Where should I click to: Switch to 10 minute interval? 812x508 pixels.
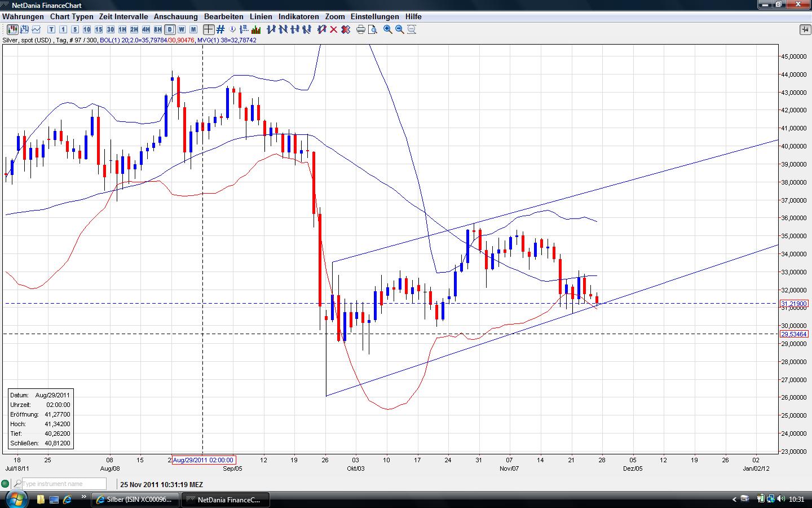[87, 29]
